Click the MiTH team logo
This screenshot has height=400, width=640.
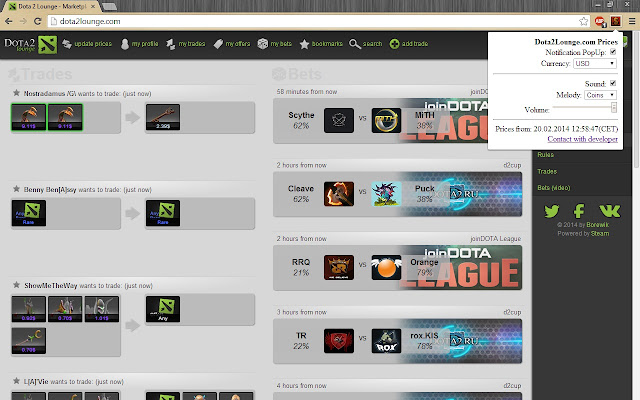tap(386, 120)
